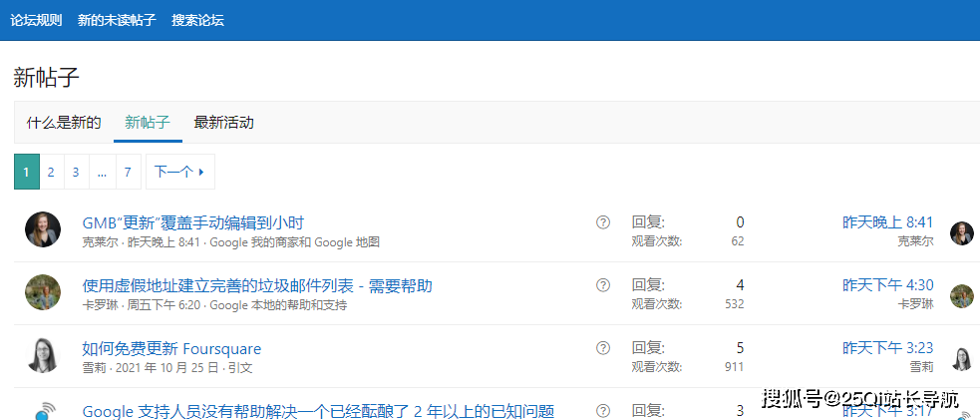Click the view count 911
Screen dimensions: 980x420
click(x=734, y=367)
